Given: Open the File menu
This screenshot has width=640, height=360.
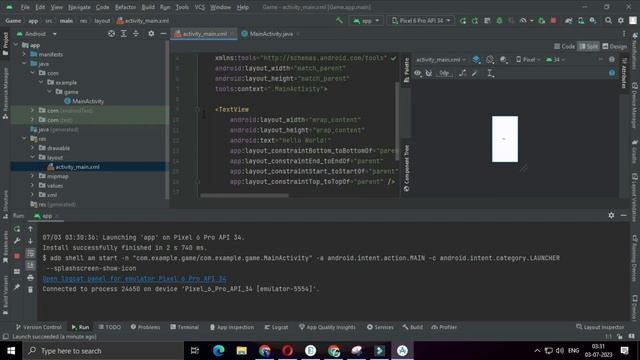Looking at the screenshot, I should point(25,7).
